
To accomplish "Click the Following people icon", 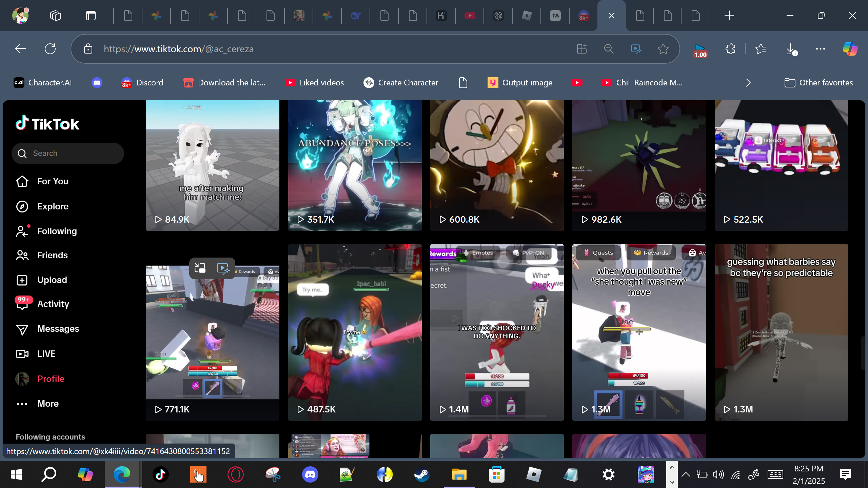I will click(22, 231).
